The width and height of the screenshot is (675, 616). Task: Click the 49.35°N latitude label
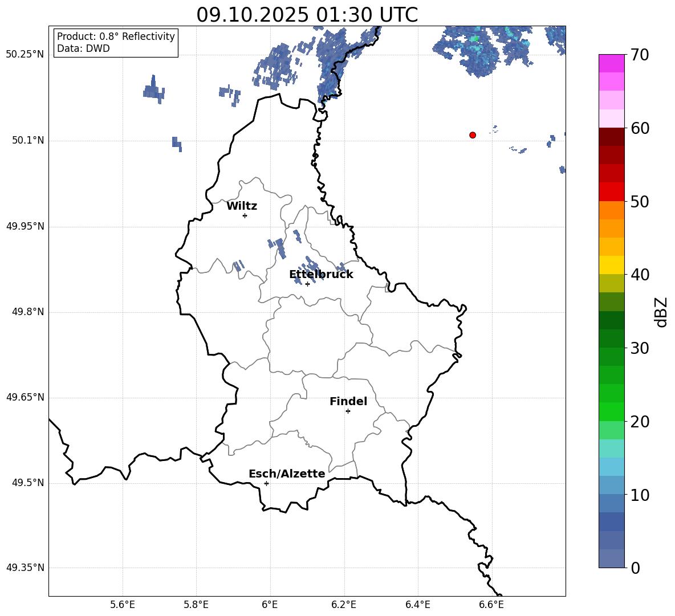25,568
